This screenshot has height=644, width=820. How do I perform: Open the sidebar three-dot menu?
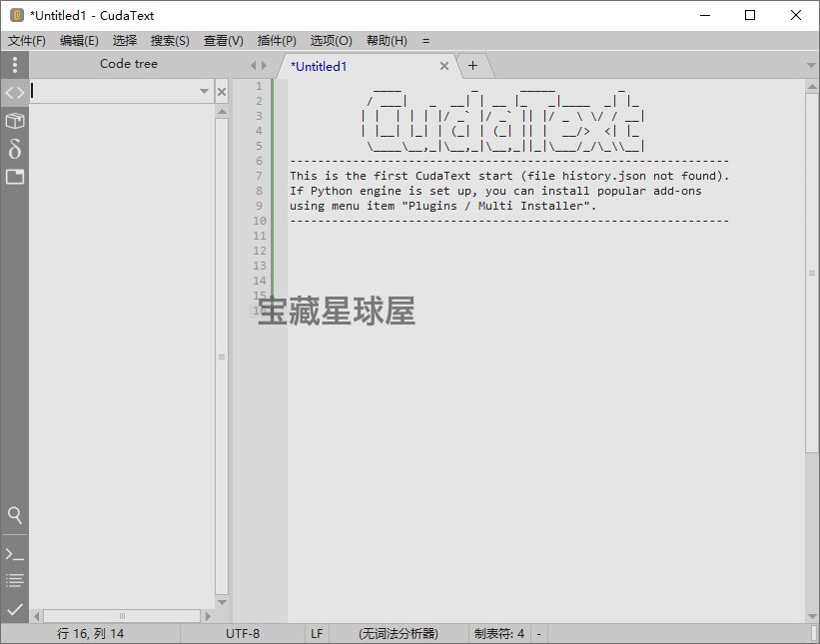point(15,65)
